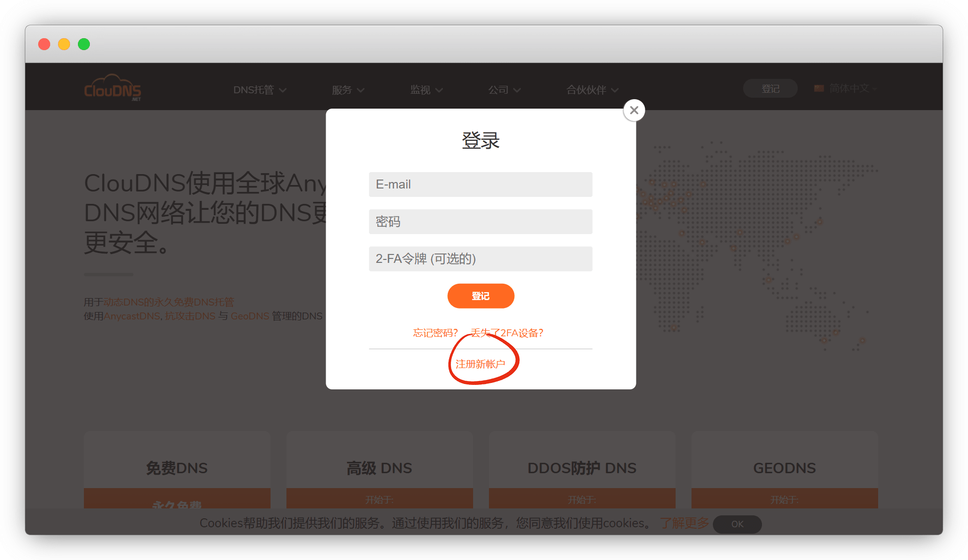This screenshot has width=968, height=560.
Task: Expand the 服务 menu
Action: coord(348,90)
